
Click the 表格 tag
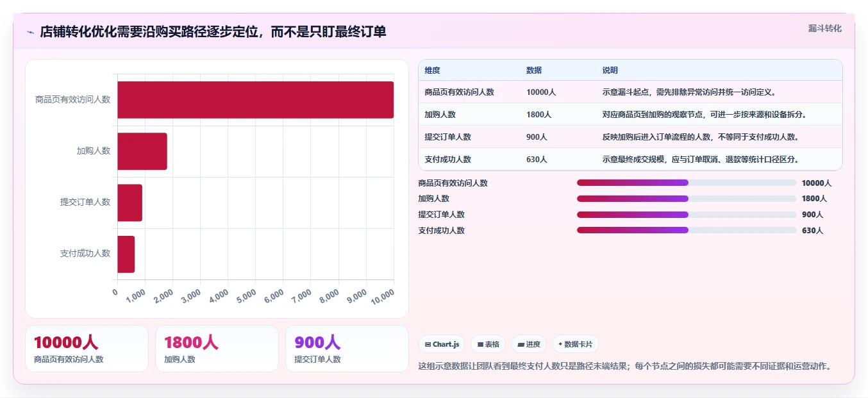(x=488, y=344)
